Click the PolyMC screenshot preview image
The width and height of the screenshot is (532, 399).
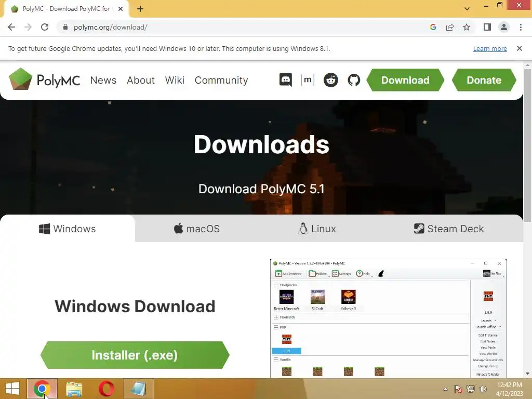(x=388, y=318)
